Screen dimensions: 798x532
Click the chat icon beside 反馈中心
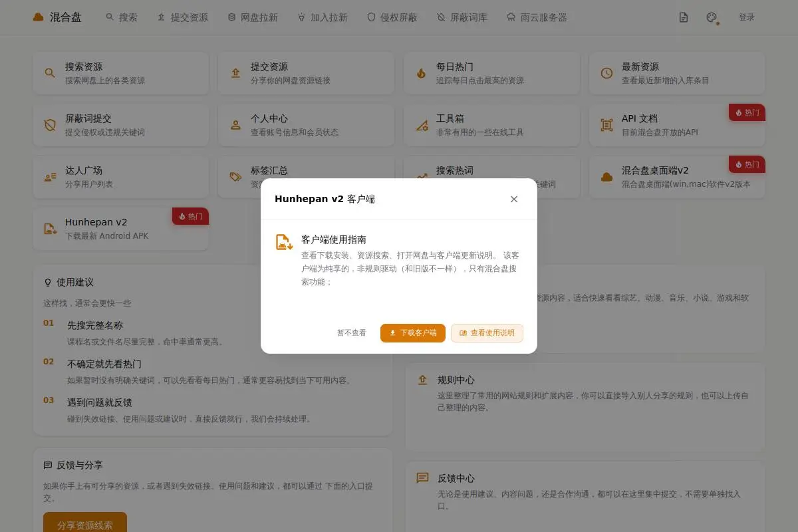point(422,478)
